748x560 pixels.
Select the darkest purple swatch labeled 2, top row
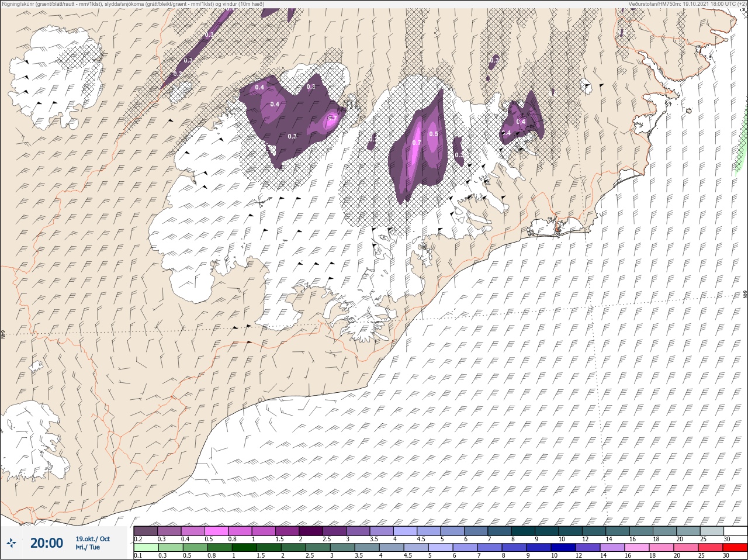pos(311,531)
